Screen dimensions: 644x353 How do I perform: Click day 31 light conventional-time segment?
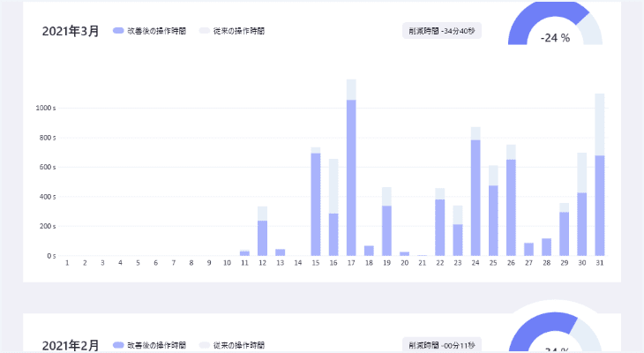[600, 124]
